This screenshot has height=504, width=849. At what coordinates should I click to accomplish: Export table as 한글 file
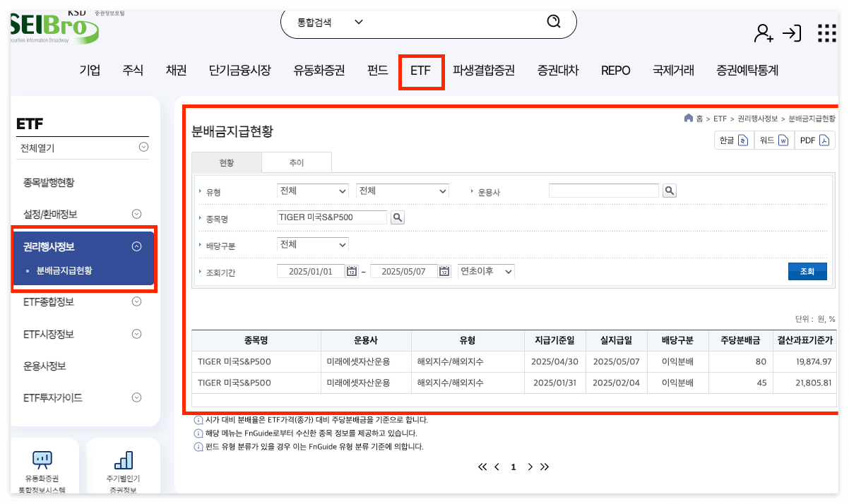coord(734,140)
